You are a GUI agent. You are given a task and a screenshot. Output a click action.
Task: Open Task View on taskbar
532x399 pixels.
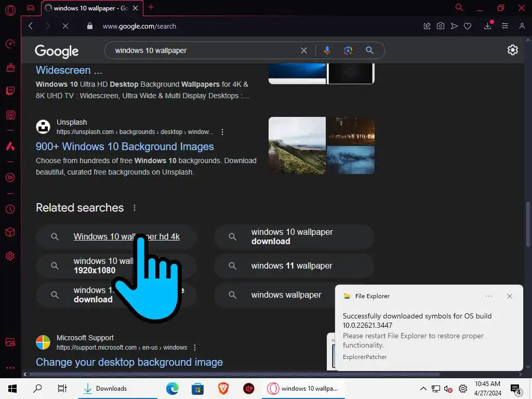click(x=62, y=389)
